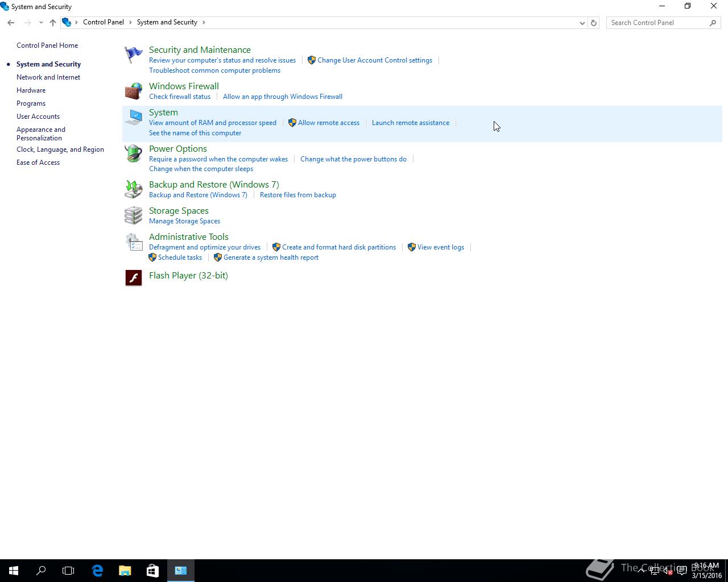Expand the address bar history dropdown
The width and height of the screenshot is (728, 582).
point(582,23)
